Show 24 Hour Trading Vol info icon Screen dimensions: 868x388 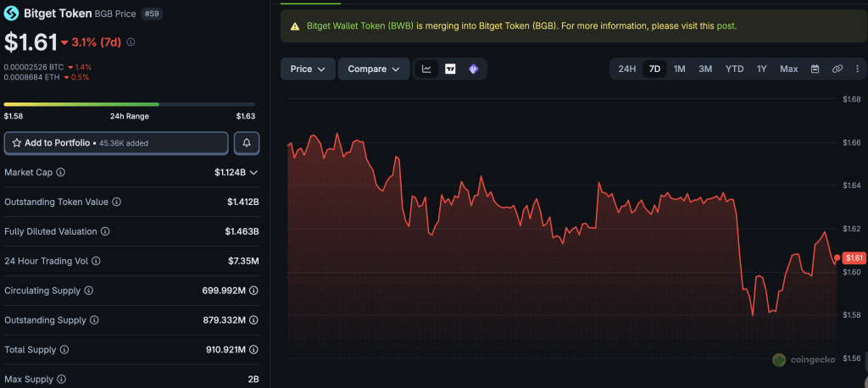pyautogui.click(x=97, y=261)
